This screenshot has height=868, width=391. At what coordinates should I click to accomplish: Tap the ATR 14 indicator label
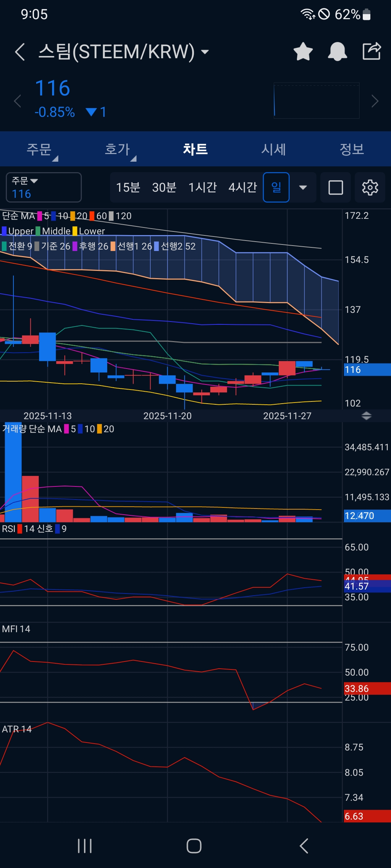tap(17, 729)
